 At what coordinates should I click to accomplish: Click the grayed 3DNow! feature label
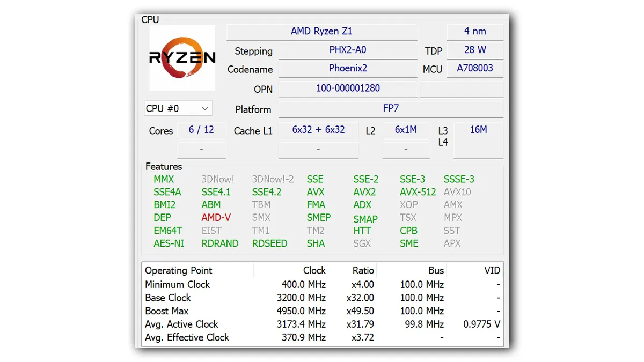tap(218, 180)
